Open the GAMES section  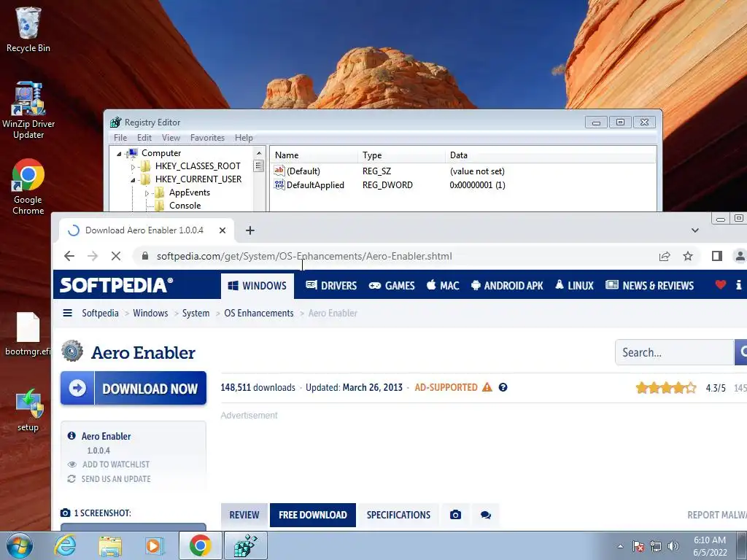tap(392, 286)
